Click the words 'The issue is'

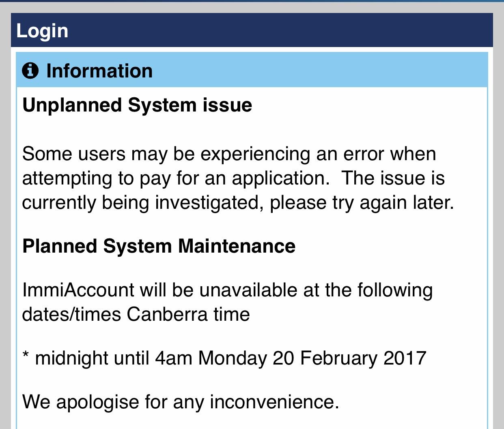coord(393,178)
